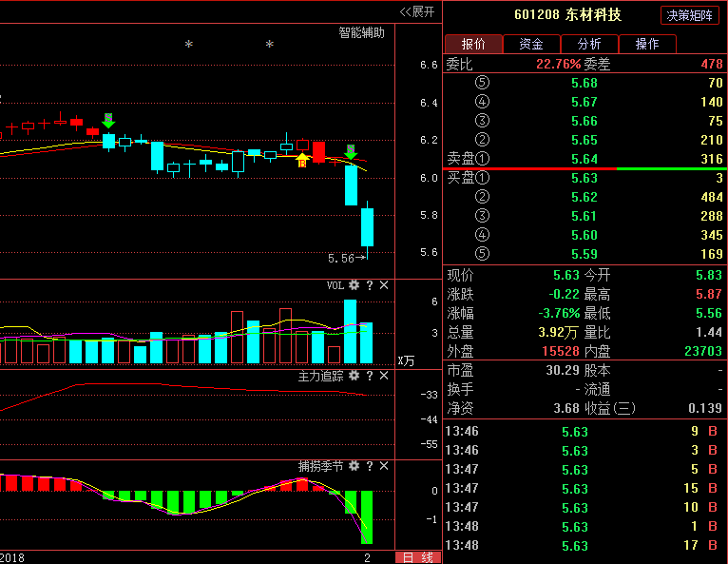Switch to the 分析 tab

589,44
